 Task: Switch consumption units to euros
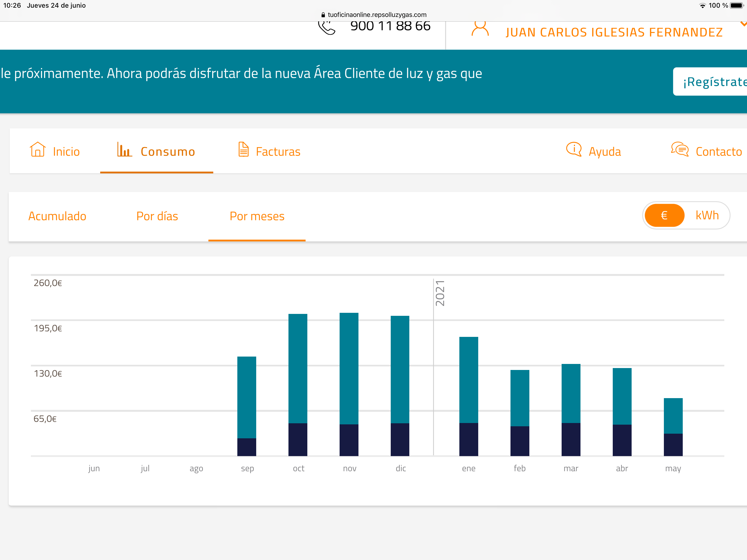click(x=664, y=215)
